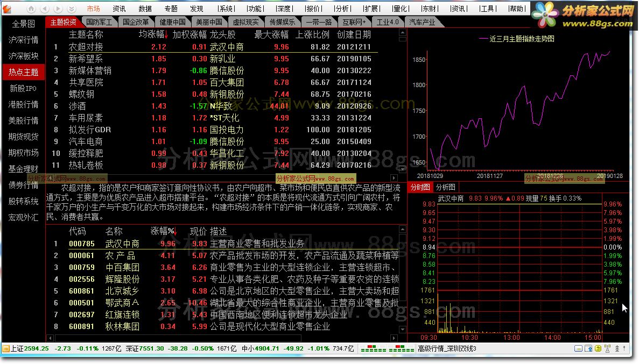This screenshot has width=639, height=364.
Task: Switch to the 国企改革 tab
Action: tap(136, 22)
